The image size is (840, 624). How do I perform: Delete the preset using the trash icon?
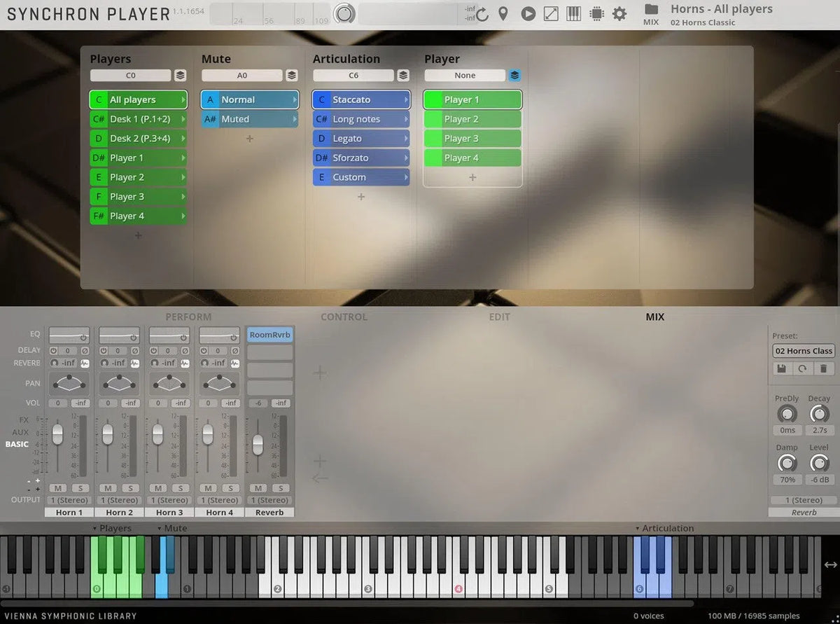(x=823, y=368)
